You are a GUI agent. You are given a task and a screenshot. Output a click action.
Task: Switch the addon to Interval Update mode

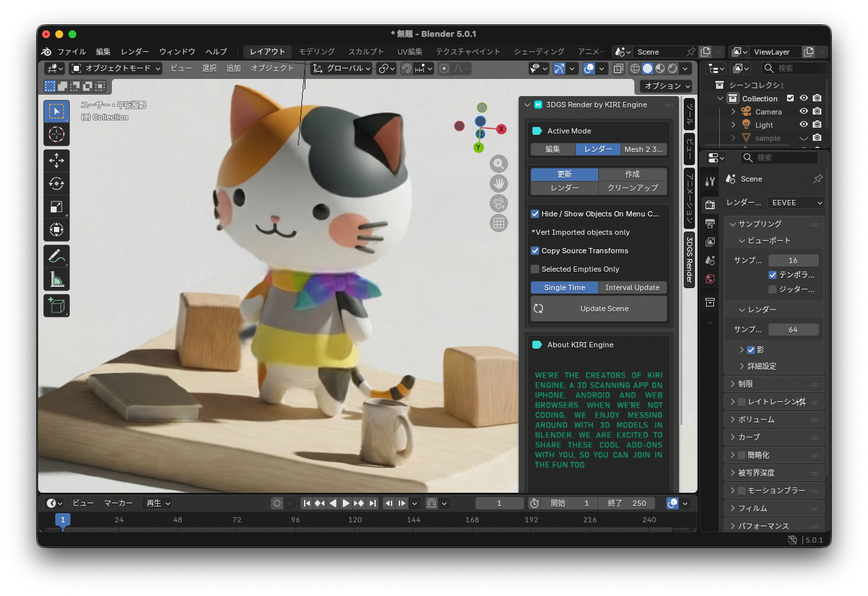click(632, 287)
